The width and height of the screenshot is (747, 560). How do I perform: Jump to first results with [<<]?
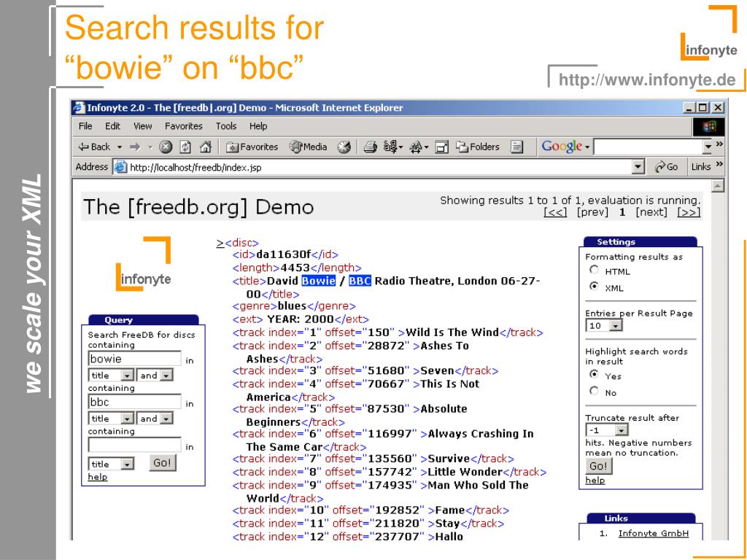coord(555,212)
